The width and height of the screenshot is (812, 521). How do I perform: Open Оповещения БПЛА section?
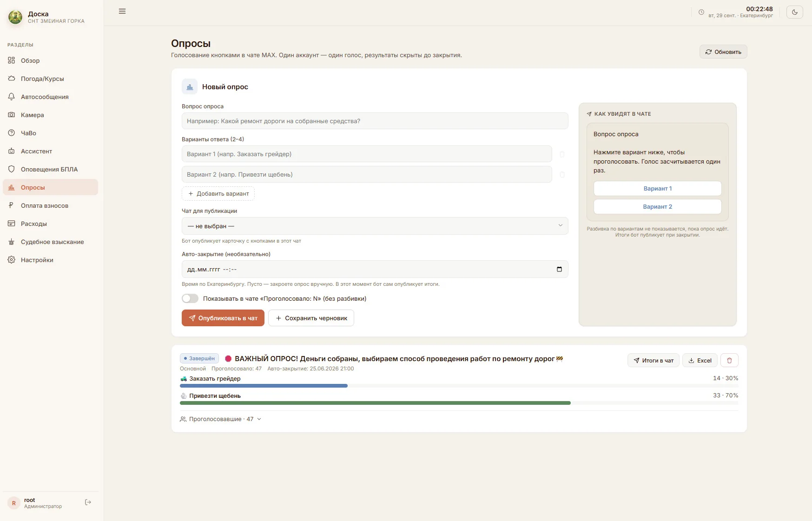pyautogui.click(x=50, y=169)
